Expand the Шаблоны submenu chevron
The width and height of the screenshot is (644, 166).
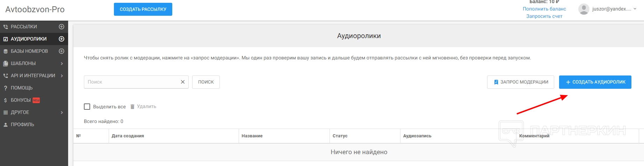[62, 64]
